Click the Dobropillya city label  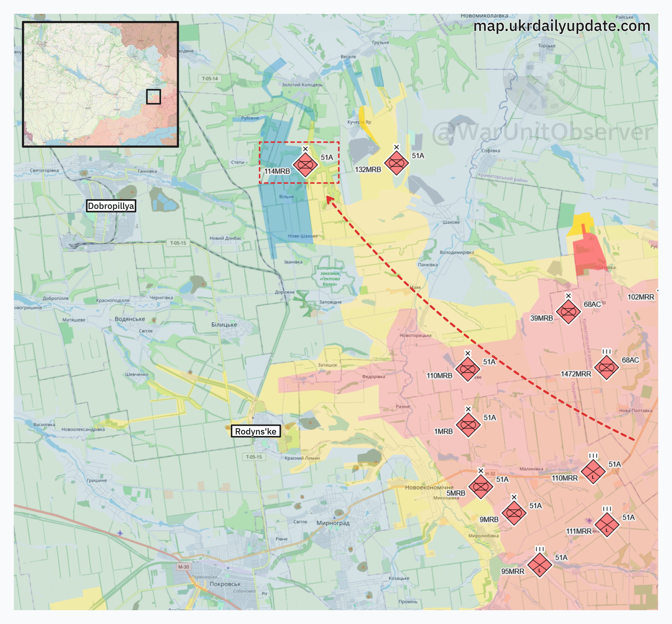point(111,206)
